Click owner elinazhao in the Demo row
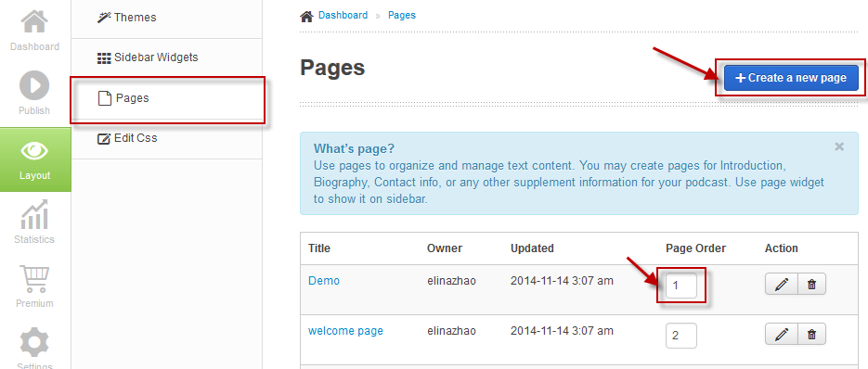The image size is (868, 369). (451, 281)
